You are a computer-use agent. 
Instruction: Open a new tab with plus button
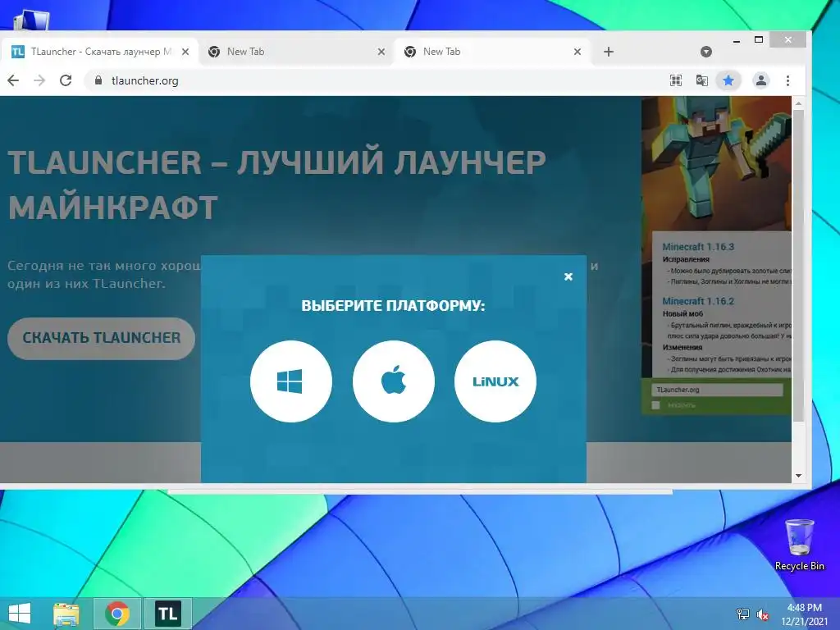[609, 52]
